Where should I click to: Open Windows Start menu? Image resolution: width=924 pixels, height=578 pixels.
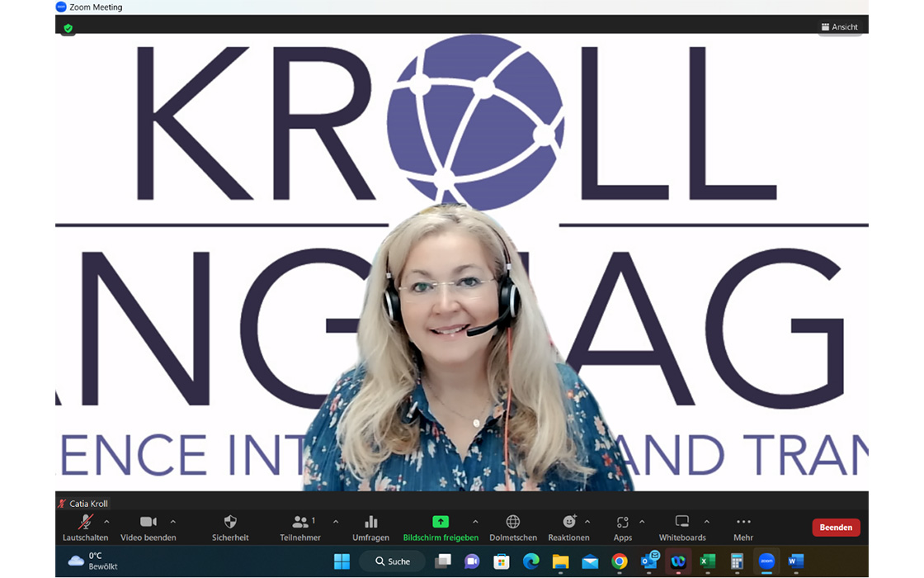pos(342,561)
